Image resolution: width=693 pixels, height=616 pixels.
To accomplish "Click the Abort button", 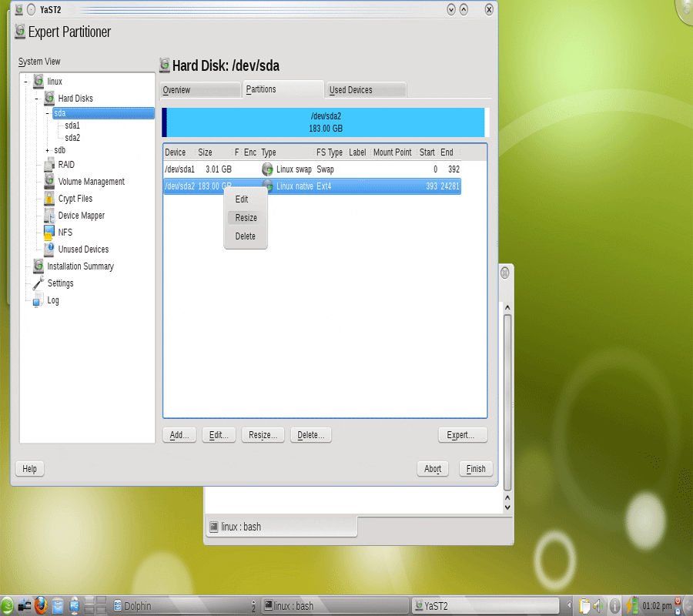I will pos(433,468).
